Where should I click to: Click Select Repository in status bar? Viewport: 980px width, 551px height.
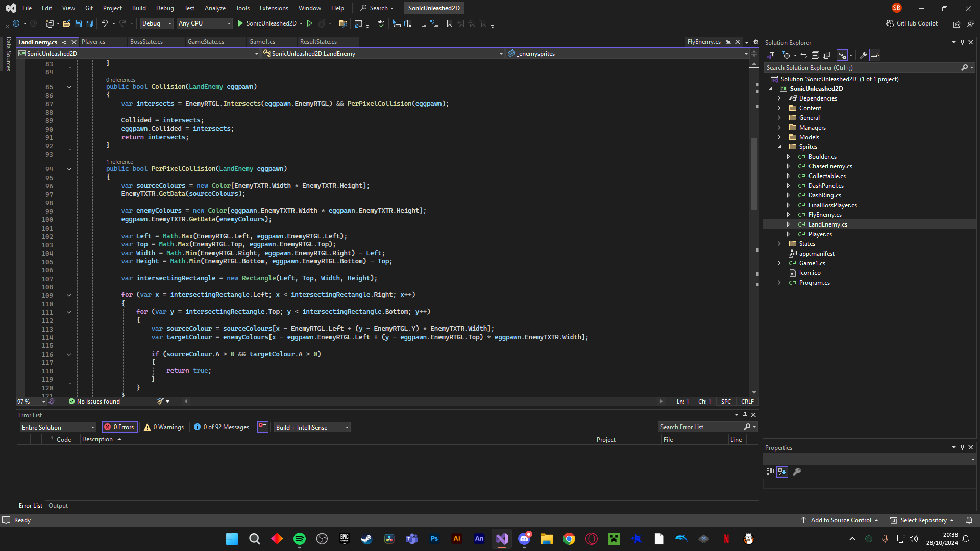click(x=922, y=520)
